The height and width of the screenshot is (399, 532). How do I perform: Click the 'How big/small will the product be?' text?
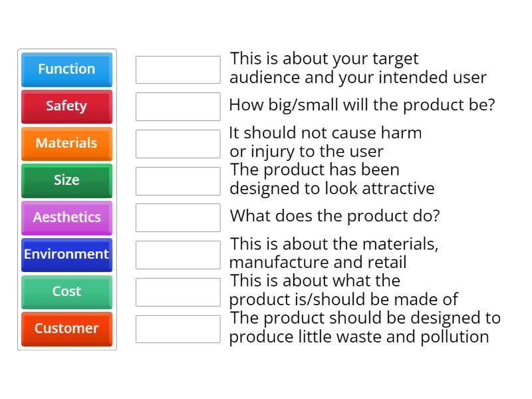[362, 105]
